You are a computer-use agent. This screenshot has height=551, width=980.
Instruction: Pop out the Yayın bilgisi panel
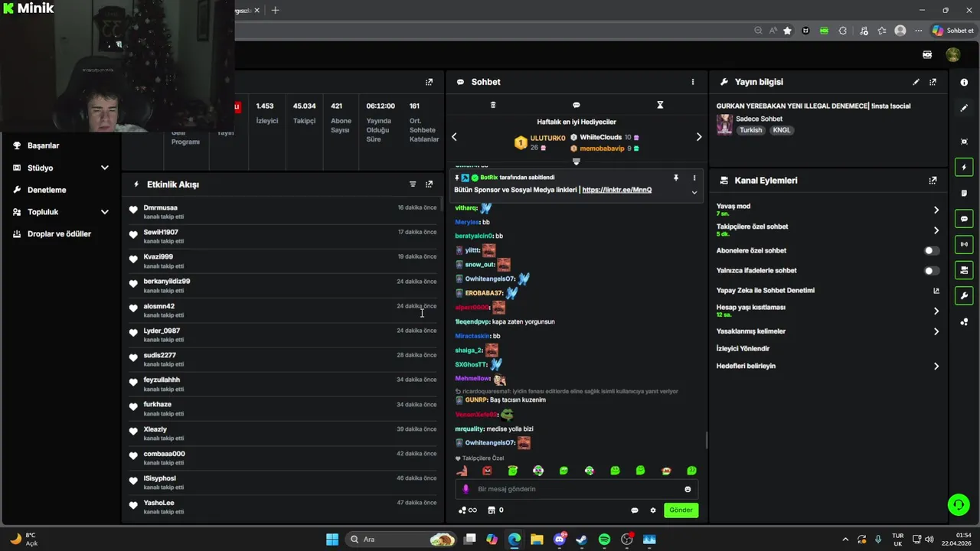coord(933,82)
